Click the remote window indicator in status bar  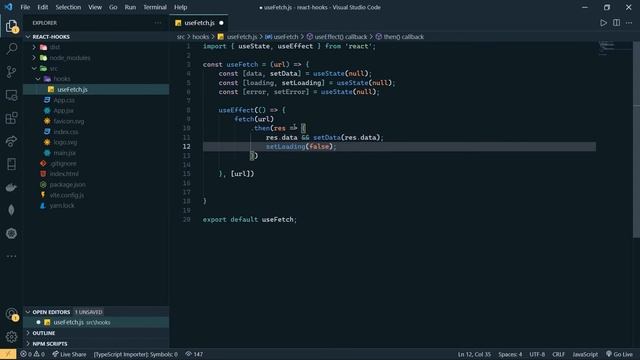(x=8, y=354)
